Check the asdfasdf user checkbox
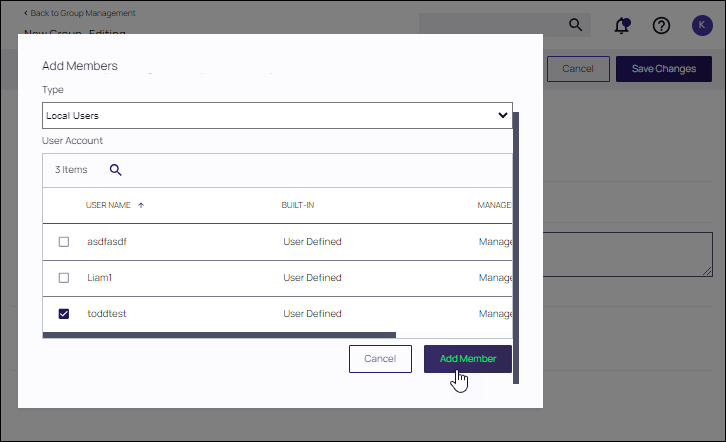The width and height of the screenshot is (726, 442). coord(64,242)
